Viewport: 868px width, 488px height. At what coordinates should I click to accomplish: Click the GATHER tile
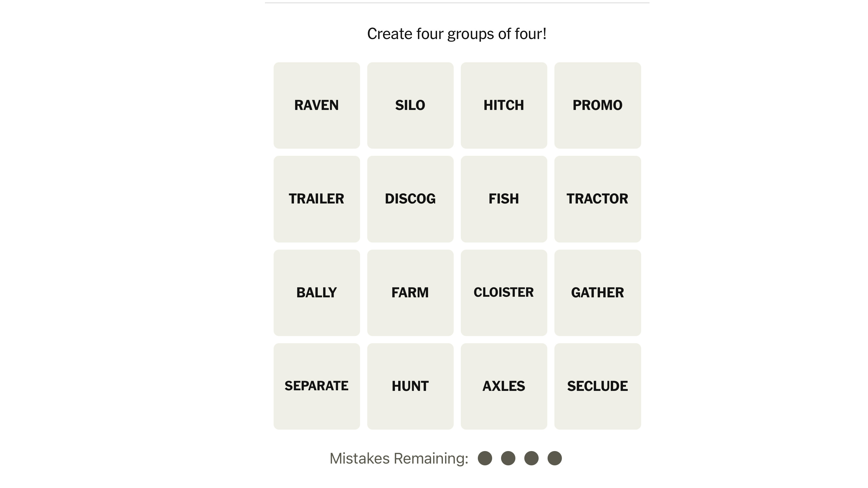pyautogui.click(x=597, y=293)
